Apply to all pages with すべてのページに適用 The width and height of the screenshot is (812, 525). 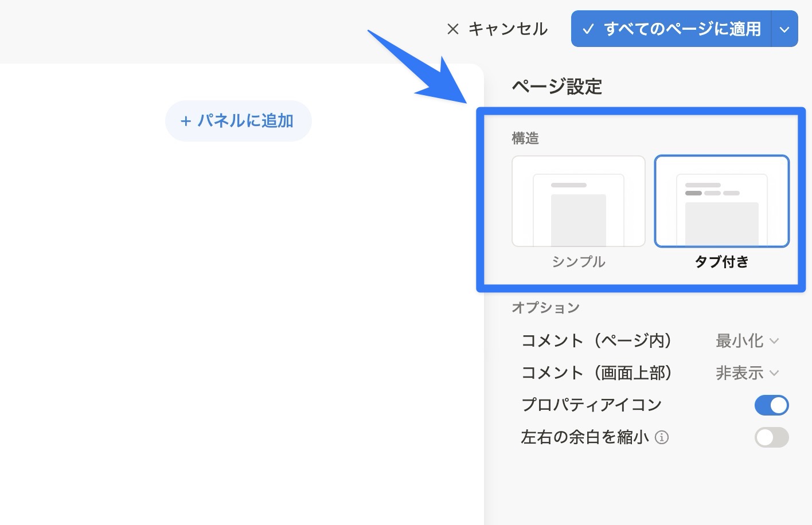672,29
